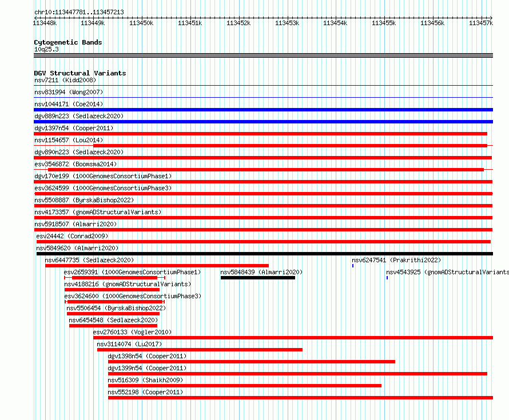509x420 pixels.
Task: Click the red bar of nsv516309 (Shaikh2009)
Action: [x=245, y=386]
